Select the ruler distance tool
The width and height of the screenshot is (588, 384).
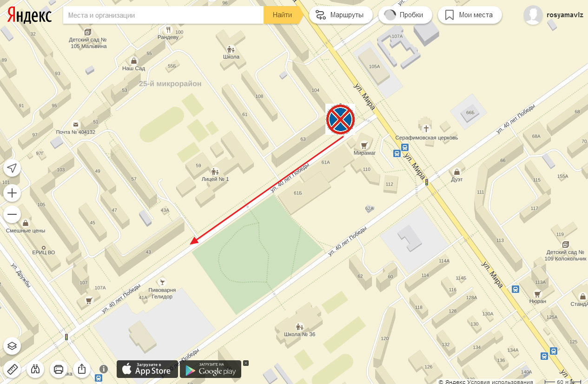coord(12,369)
